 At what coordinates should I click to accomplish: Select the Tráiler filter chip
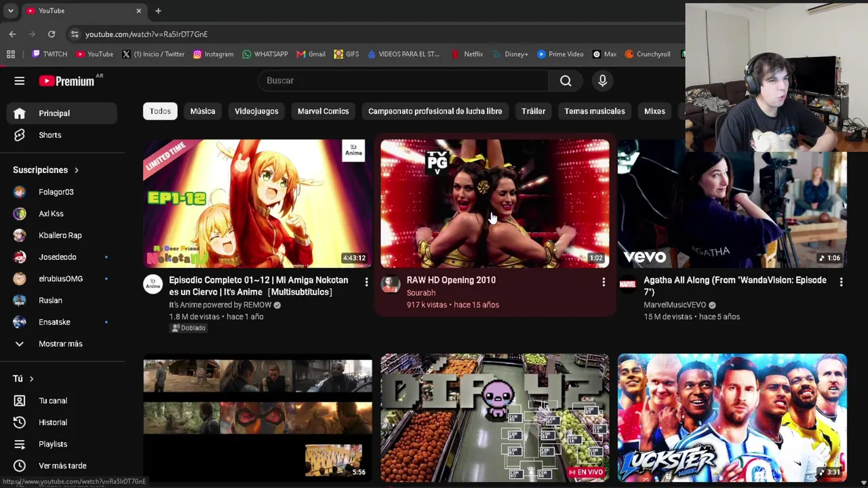(534, 111)
